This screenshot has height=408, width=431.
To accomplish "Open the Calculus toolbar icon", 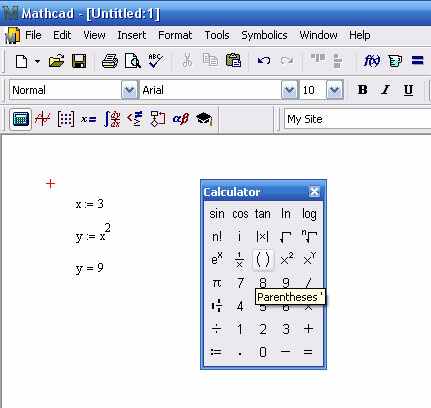I will click(x=112, y=119).
